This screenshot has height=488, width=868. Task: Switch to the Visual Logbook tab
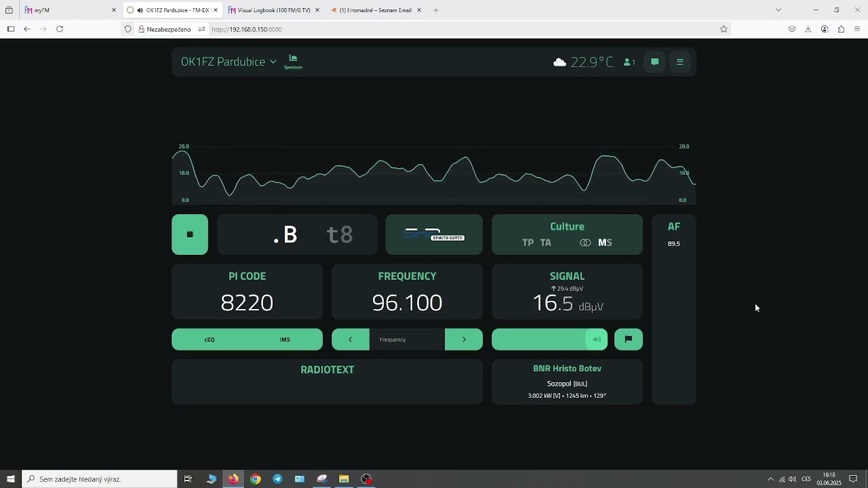(x=274, y=10)
